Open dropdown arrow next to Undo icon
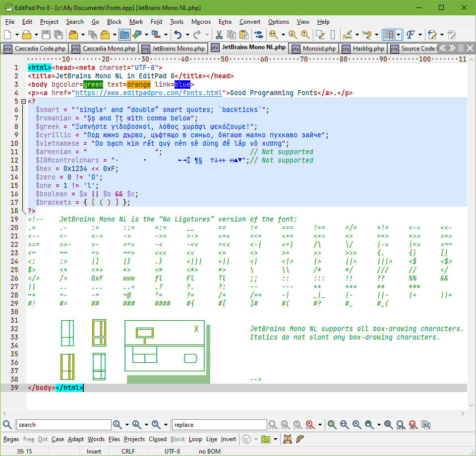 tap(187, 35)
